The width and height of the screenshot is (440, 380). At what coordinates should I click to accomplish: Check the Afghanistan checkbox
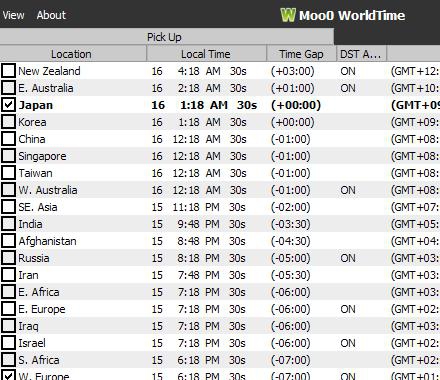(8, 241)
